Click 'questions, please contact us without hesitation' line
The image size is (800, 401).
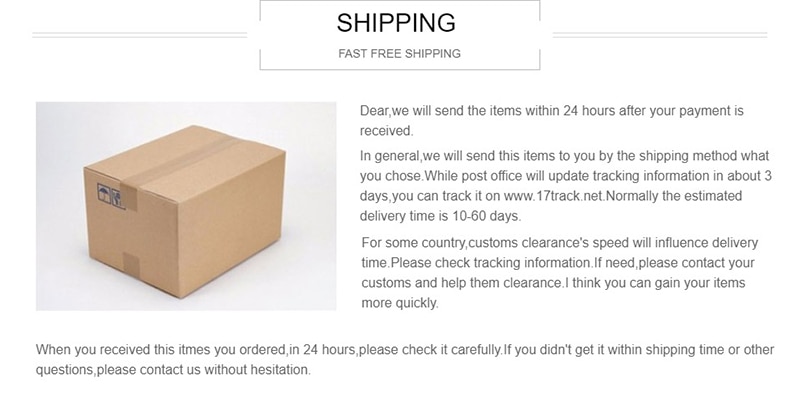(173, 370)
